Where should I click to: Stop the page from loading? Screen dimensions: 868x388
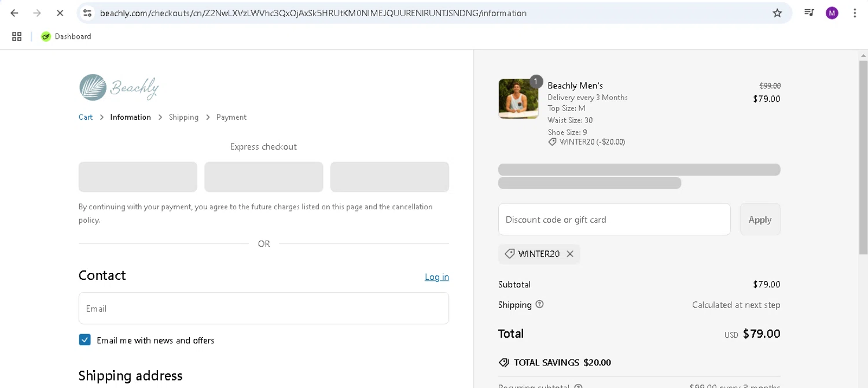click(60, 13)
